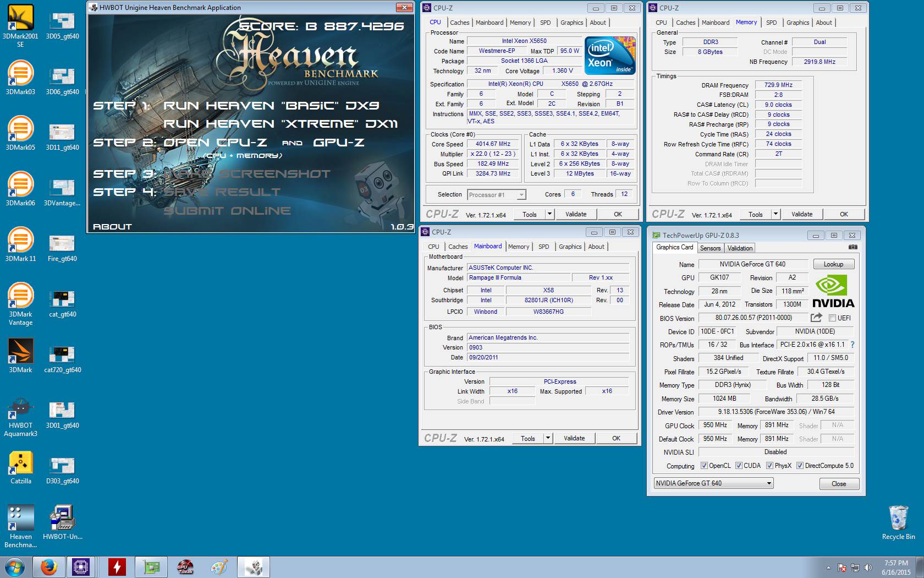Click About in Heaven Benchmark window

click(113, 226)
